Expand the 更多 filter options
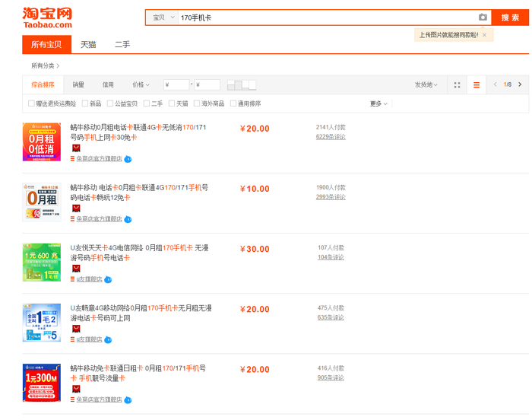Viewport: 532px width, 420px height. (x=378, y=103)
